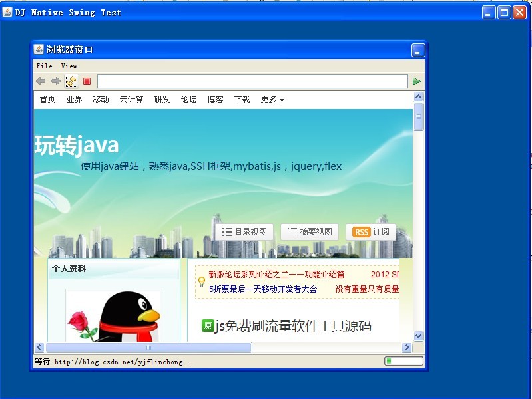
Task: Go back with the browser back arrow
Action: tap(41, 81)
